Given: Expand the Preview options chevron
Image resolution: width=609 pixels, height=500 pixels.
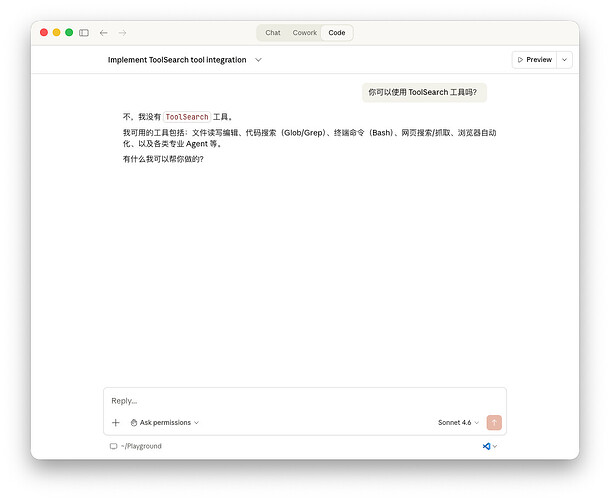Looking at the screenshot, I should point(565,60).
